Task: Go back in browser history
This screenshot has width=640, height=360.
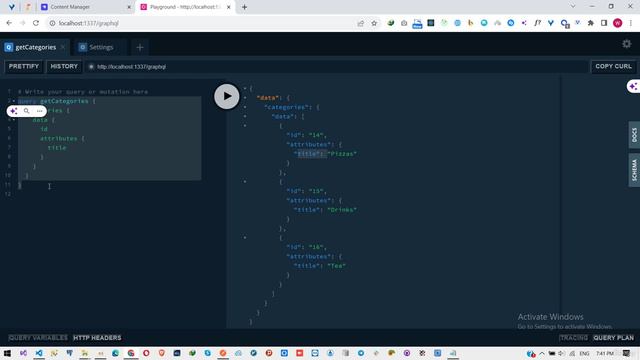Action: [x=9, y=23]
